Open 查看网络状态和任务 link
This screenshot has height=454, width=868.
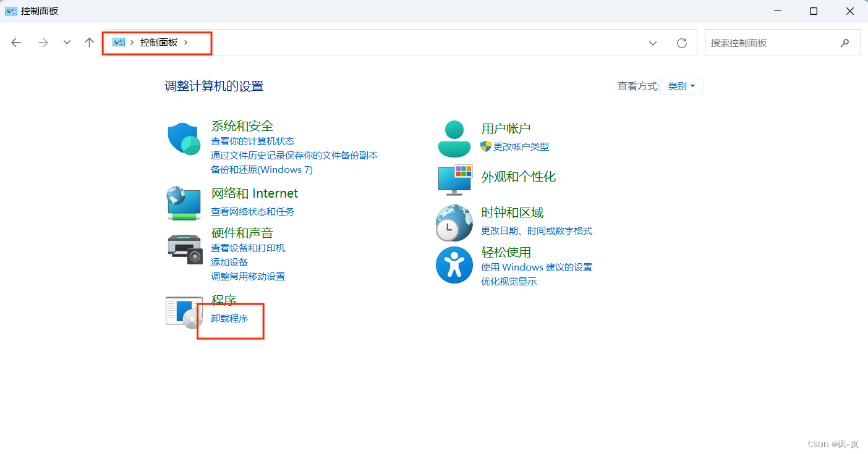pos(252,211)
